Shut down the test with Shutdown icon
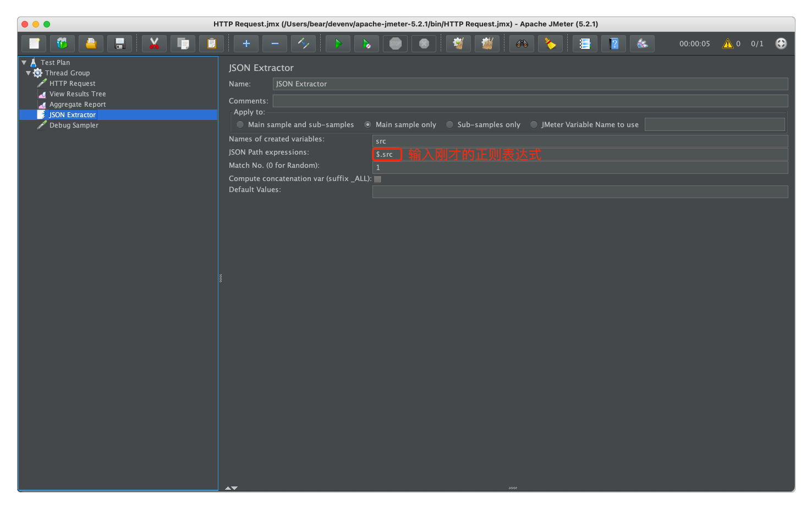812x509 pixels. click(x=424, y=43)
